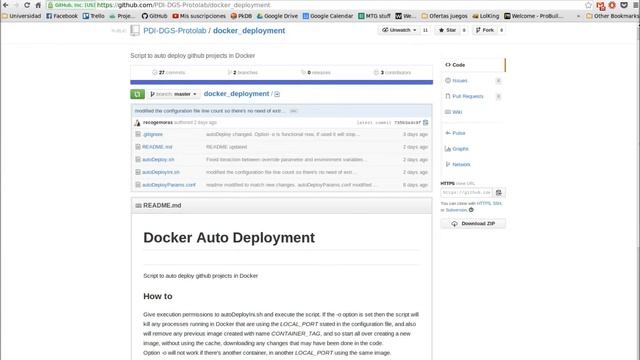Open the GitHub bookmark

(x=154, y=16)
